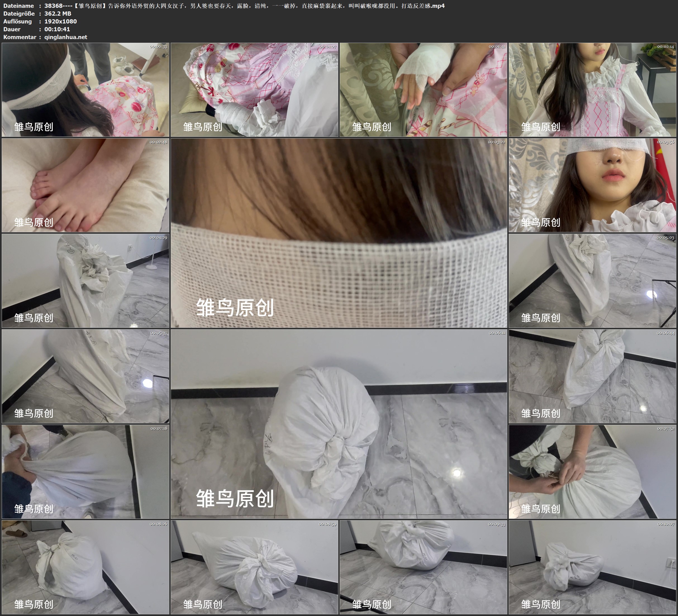Open the frame at 00:04:29
Viewport: 678px width, 616px height.
[x=85, y=280]
